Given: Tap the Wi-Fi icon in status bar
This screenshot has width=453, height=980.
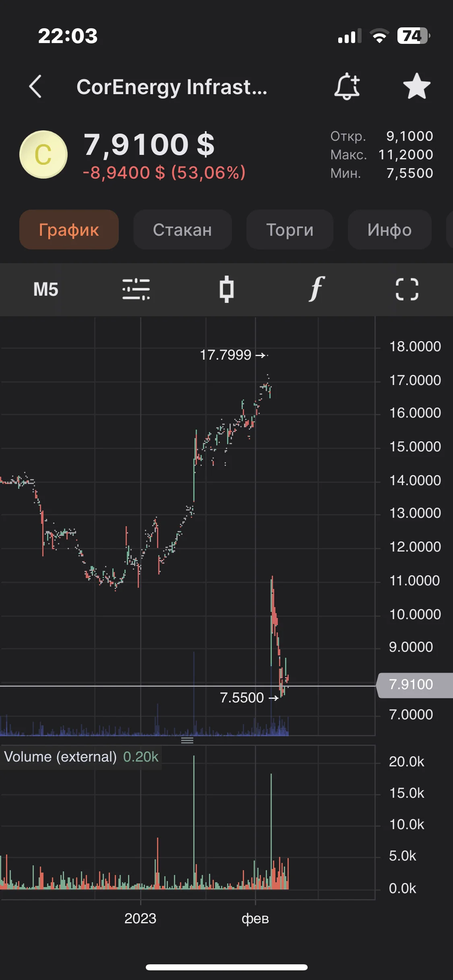Looking at the screenshot, I should click(379, 36).
